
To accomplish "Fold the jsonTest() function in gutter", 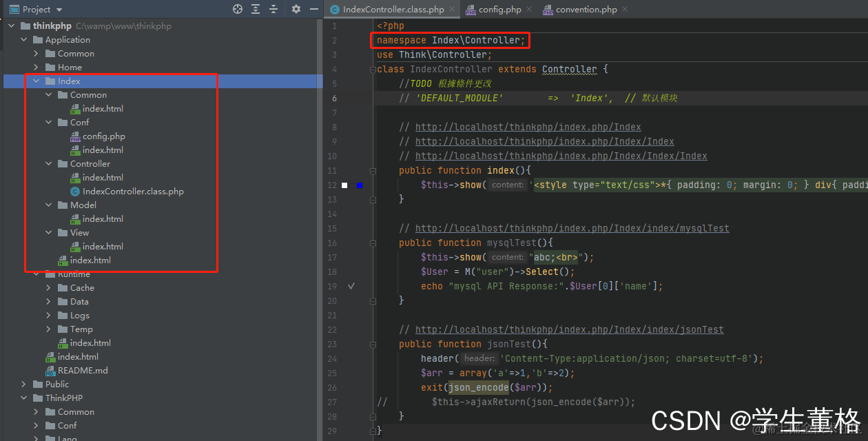I will pyautogui.click(x=372, y=344).
